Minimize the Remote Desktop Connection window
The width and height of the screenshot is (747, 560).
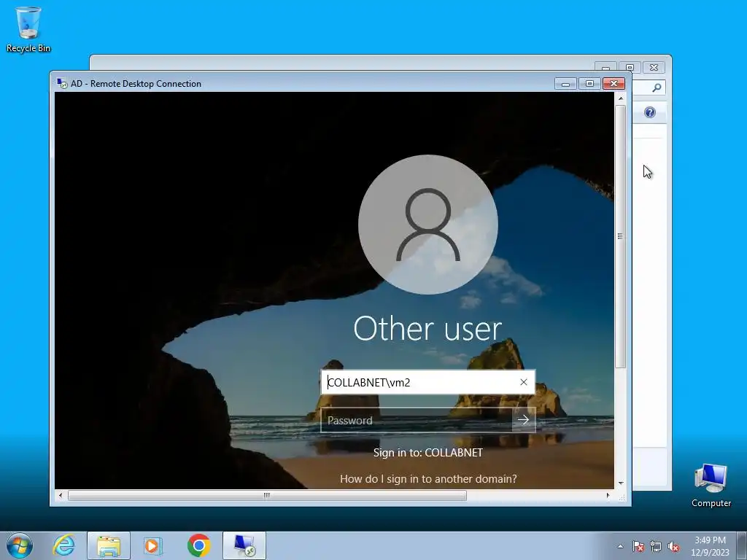point(565,84)
